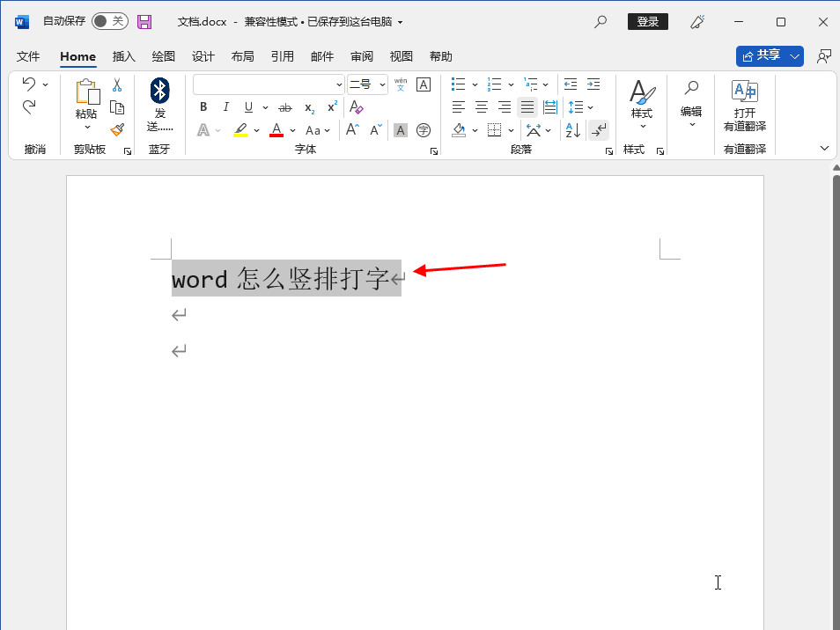Image resolution: width=840 pixels, height=630 pixels.
Task: Click the 登录 sign-in button
Action: point(648,21)
